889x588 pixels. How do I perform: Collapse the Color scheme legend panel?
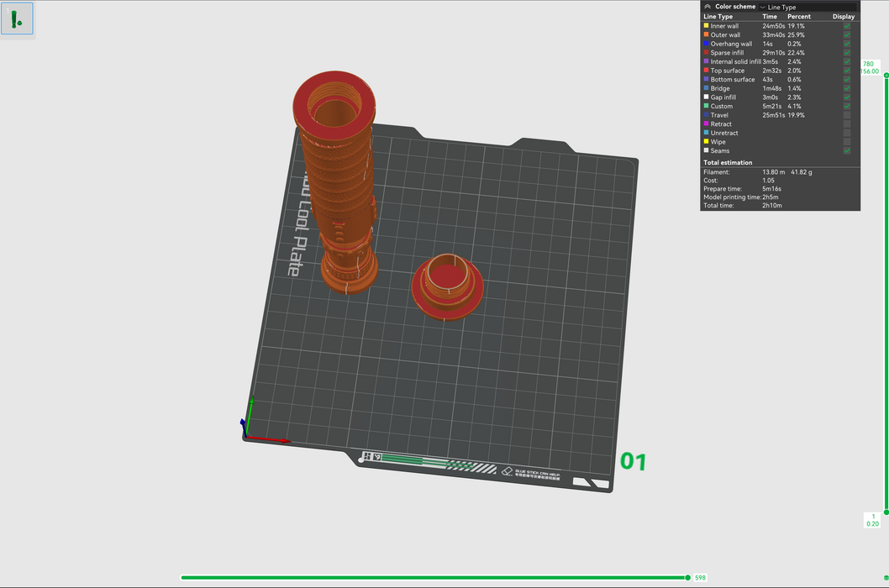[x=708, y=7]
